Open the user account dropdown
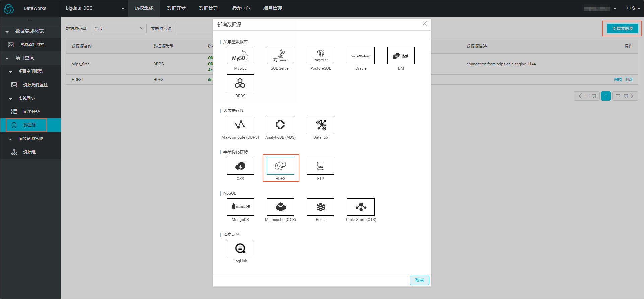 (x=600, y=9)
